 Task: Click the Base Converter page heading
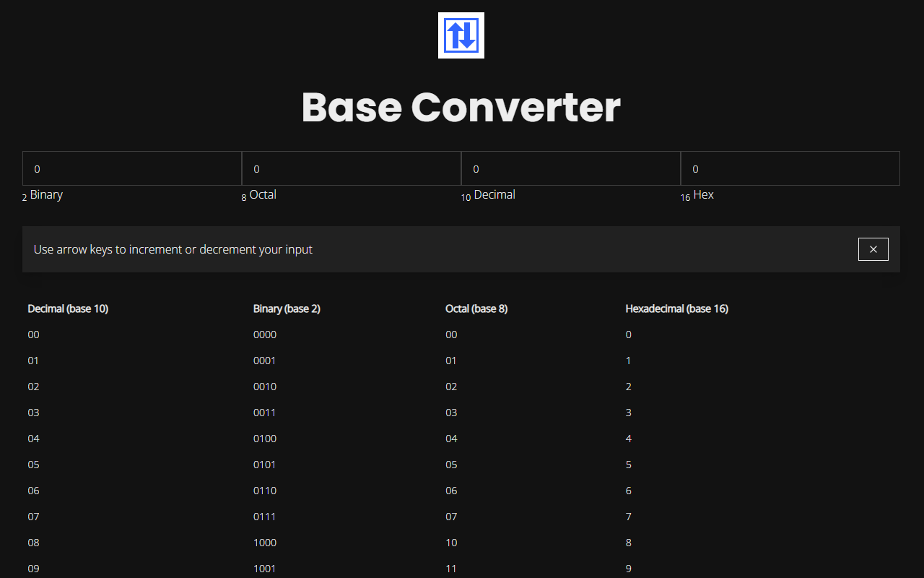click(x=461, y=108)
